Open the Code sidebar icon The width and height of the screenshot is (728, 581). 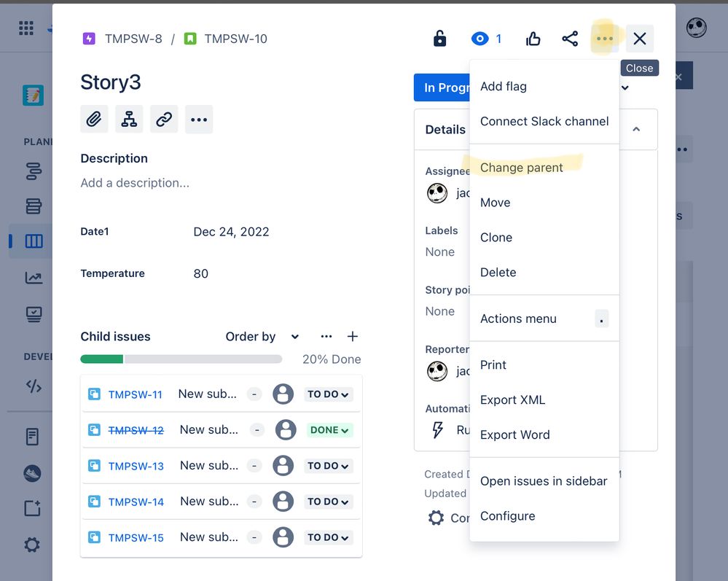coord(34,386)
